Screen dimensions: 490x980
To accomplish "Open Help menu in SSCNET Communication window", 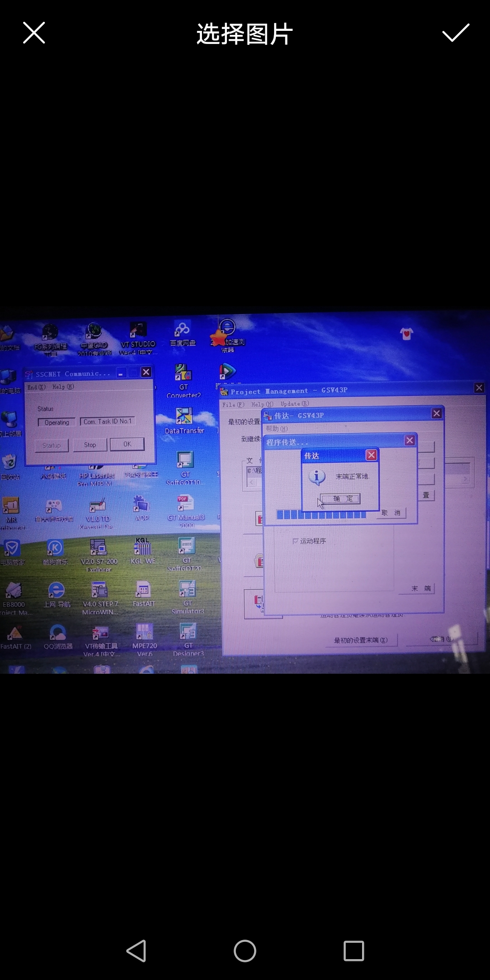I will 63,387.
